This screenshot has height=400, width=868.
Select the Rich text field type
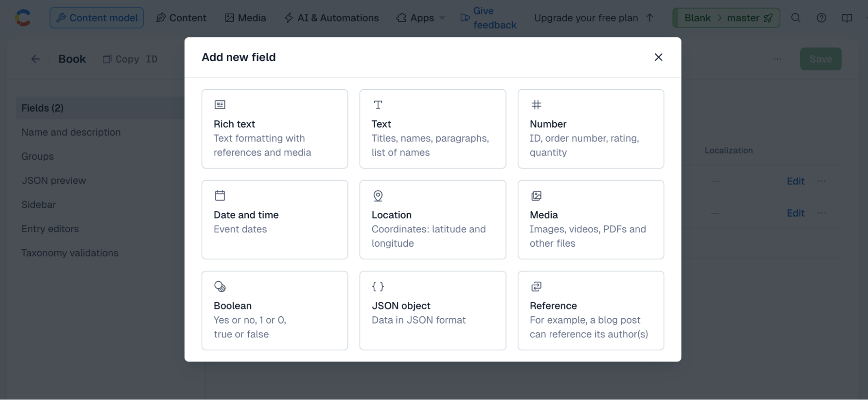click(x=274, y=129)
